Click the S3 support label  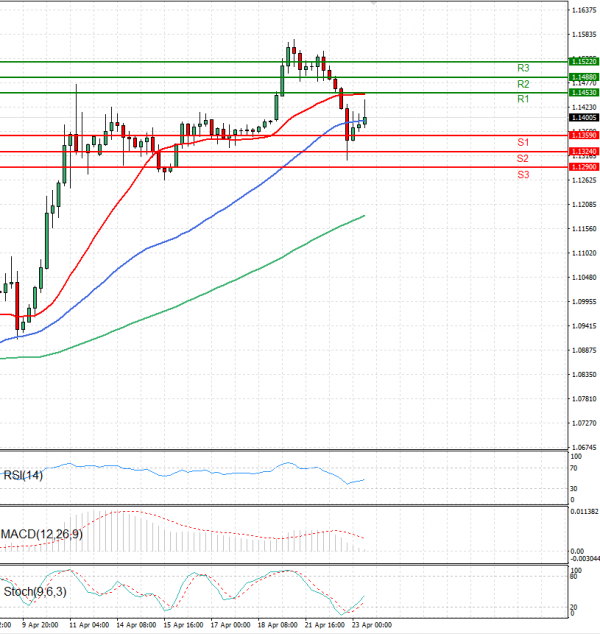coord(523,175)
